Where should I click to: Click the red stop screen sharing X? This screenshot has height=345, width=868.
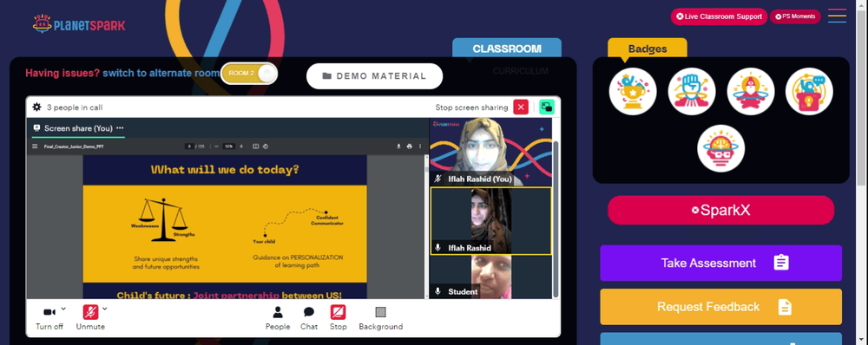pos(521,107)
